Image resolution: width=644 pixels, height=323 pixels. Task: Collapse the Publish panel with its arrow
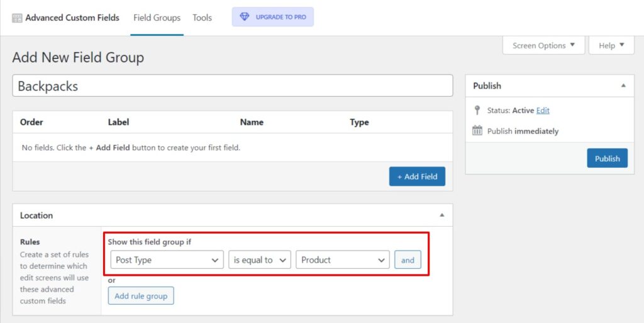[x=623, y=85]
